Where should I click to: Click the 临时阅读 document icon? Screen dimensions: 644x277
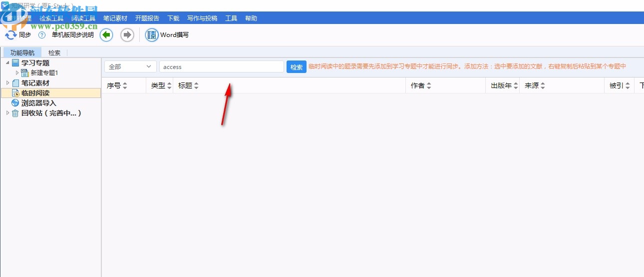[x=15, y=93]
